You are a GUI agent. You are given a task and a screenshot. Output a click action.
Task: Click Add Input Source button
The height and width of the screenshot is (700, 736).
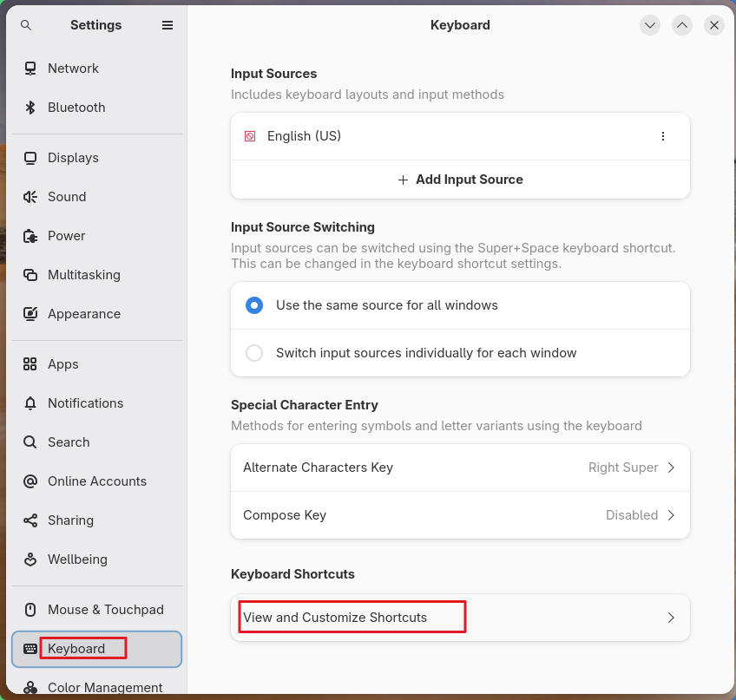tap(460, 180)
